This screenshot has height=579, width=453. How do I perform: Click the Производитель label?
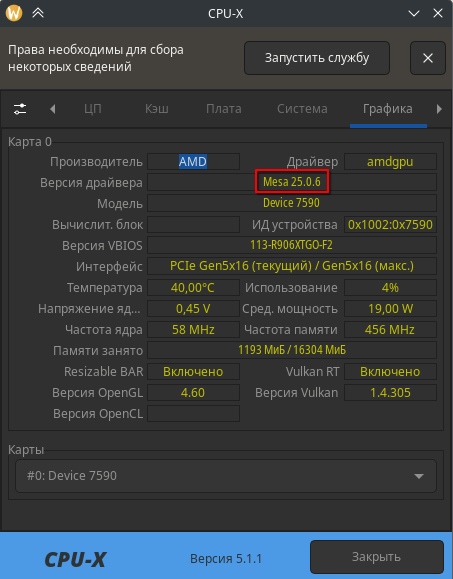96,162
